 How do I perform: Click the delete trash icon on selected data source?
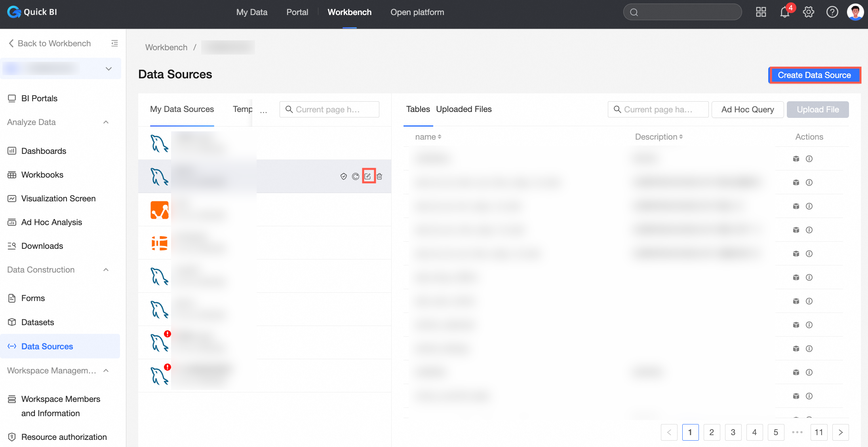(379, 176)
